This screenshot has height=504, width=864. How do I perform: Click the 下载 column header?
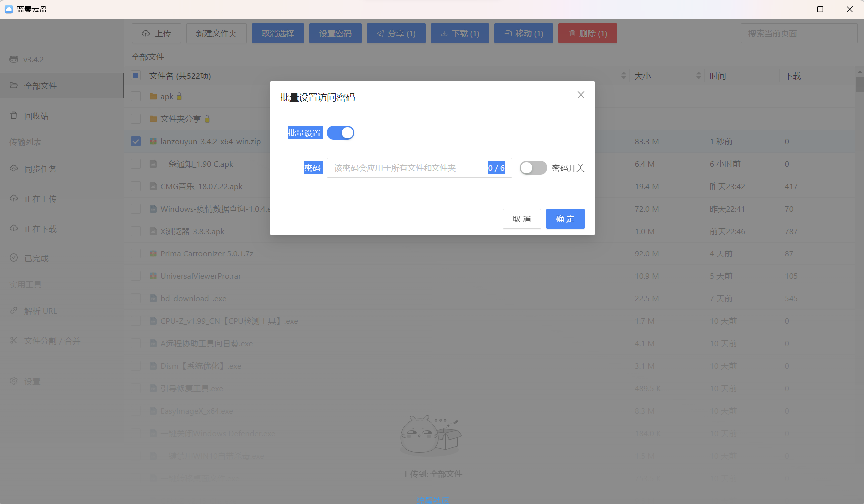[793, 76]
